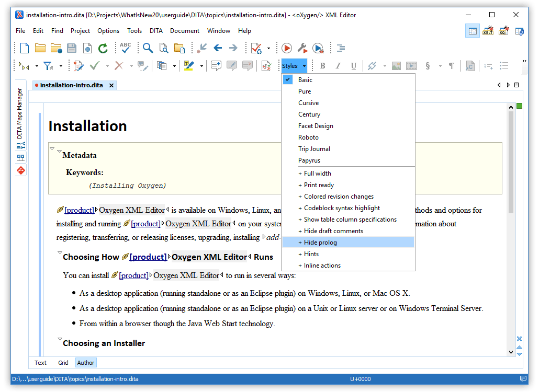Open the Git client side panel icon
Screen dimensions: 539x392
click(21, 170)
